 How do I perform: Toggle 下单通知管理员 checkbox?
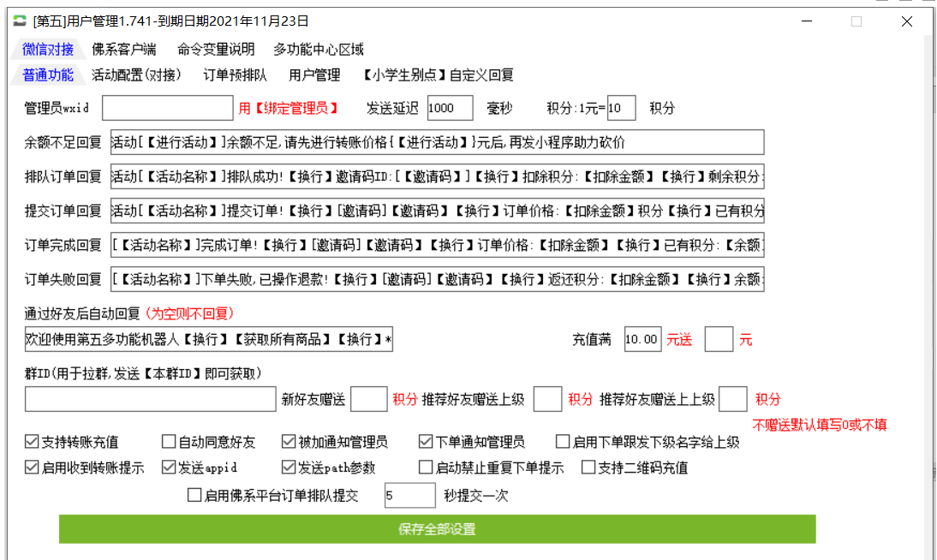[x=426, y=443]
